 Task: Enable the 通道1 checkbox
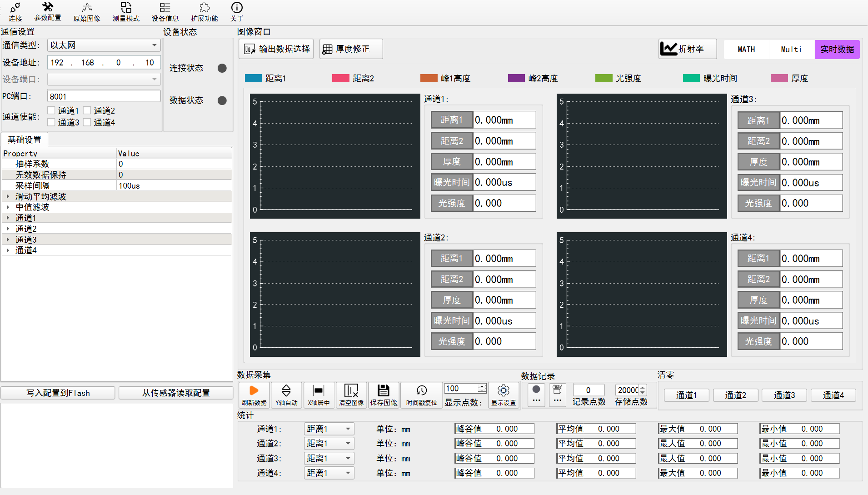click(x=51, y=110)
